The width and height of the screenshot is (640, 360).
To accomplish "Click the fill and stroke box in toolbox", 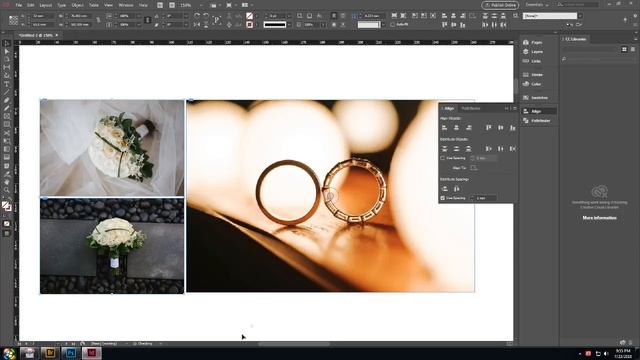I will pyautogui.click(x=6, y=206).
